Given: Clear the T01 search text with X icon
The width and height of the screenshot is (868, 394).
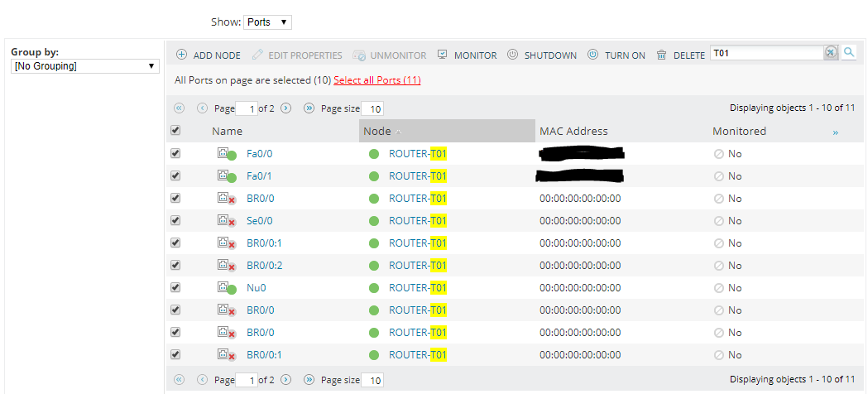Looking at the screenshot, I should click(x=831, y=53).
